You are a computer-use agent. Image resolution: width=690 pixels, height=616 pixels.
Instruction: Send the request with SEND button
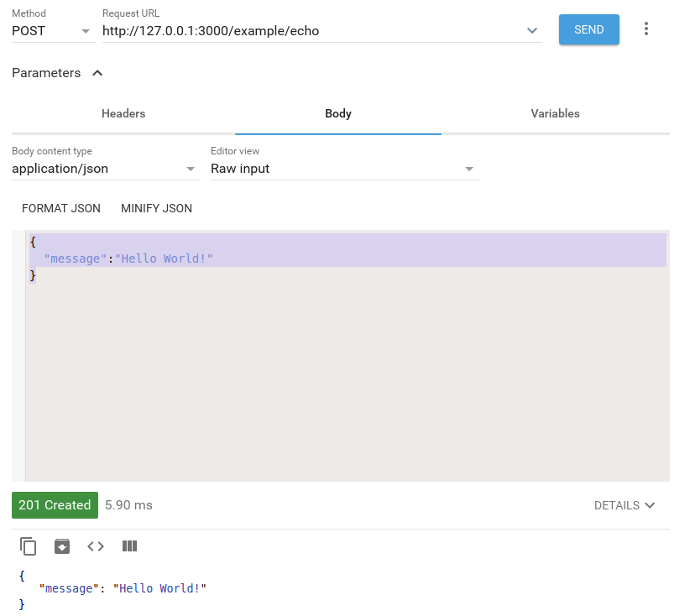pyautogui.click(x=588, y=29)
